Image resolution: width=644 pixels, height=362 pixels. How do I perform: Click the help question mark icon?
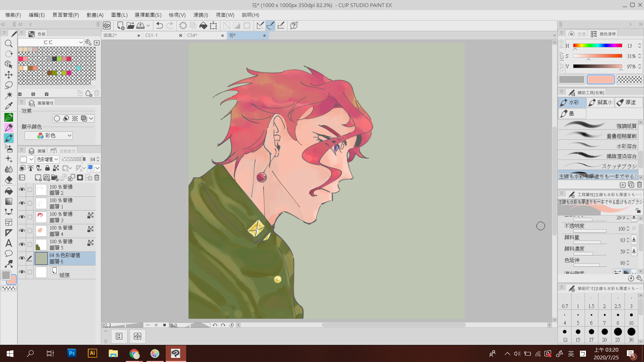(294, 25)
